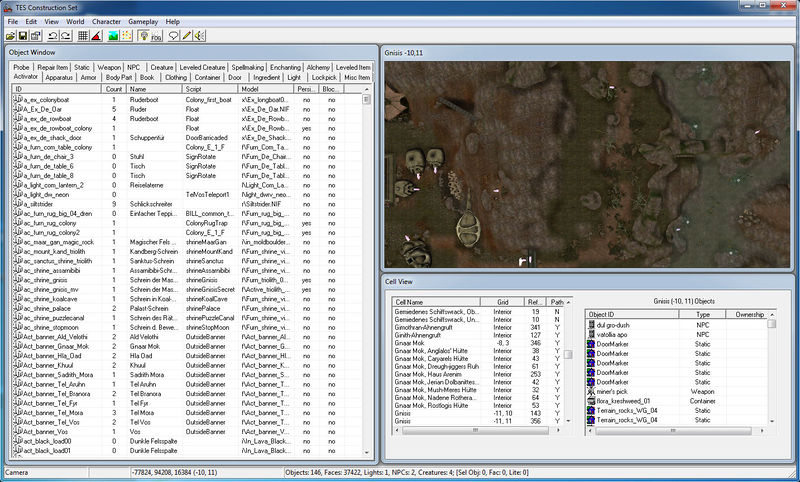Click the pencil script editor icon
The width and height of the screenshot is (800, 482).
(x=186, y=36)
